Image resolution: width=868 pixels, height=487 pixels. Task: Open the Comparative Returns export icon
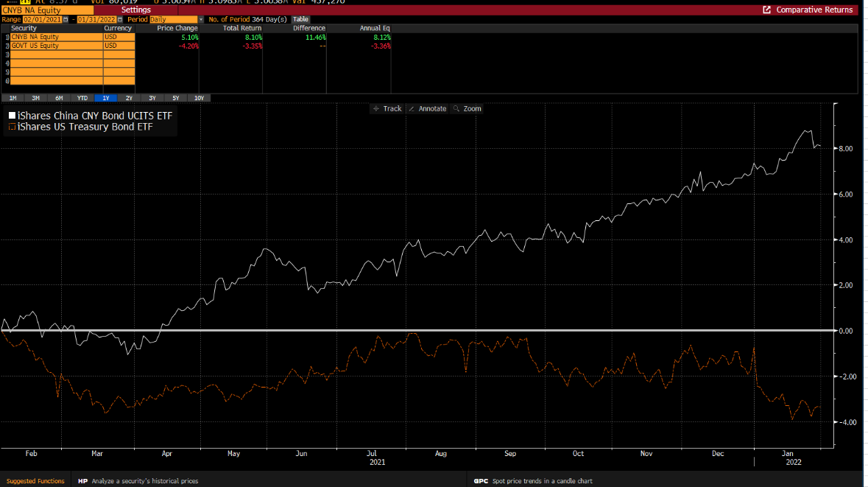pyautogui.click(x=766, y=10)
